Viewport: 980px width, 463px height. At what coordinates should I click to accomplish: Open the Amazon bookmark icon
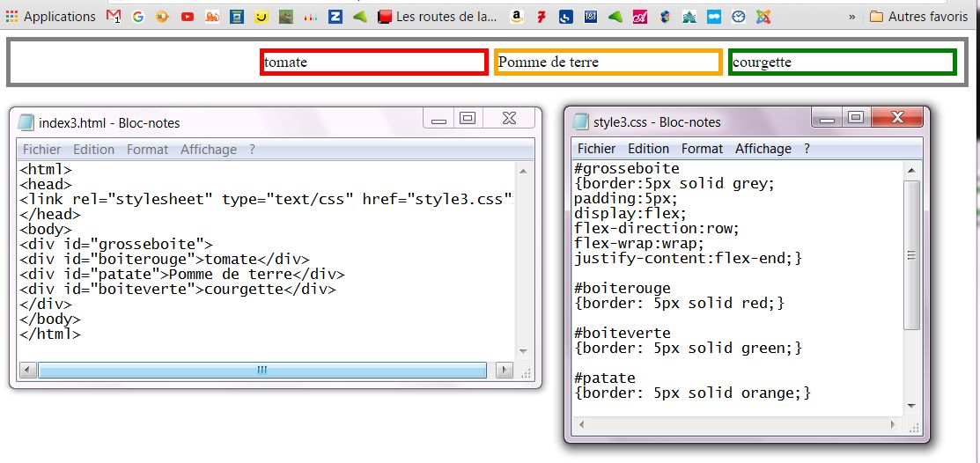(x=517, y=16)
